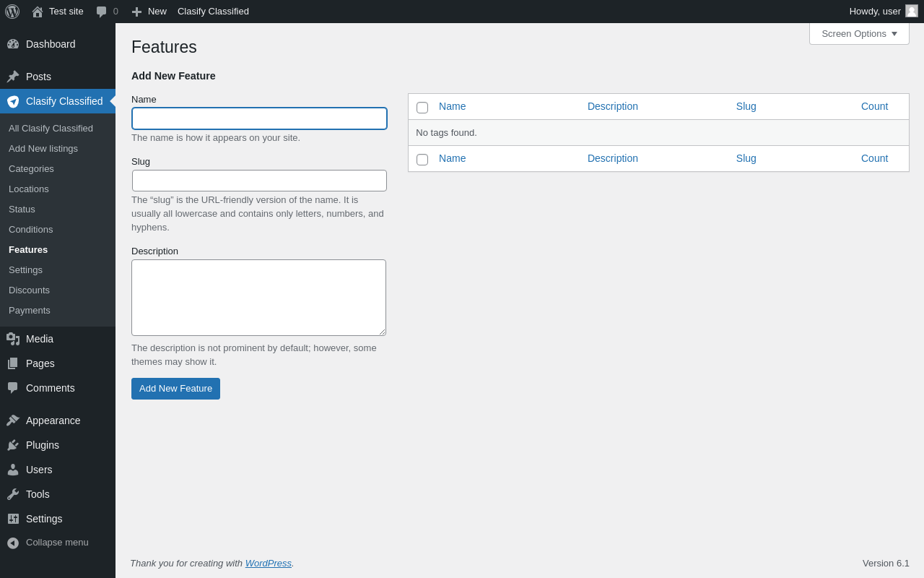924x578 pixels.
Task: Click the Tools wrench icon
Action: tap(13, 494)
